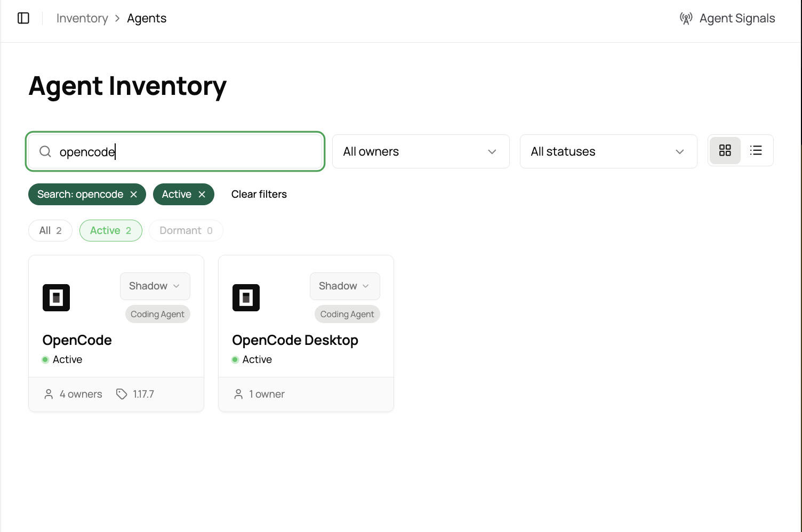Click Coding Agent tag on OpenCode Desktop card

coord(348,315)
